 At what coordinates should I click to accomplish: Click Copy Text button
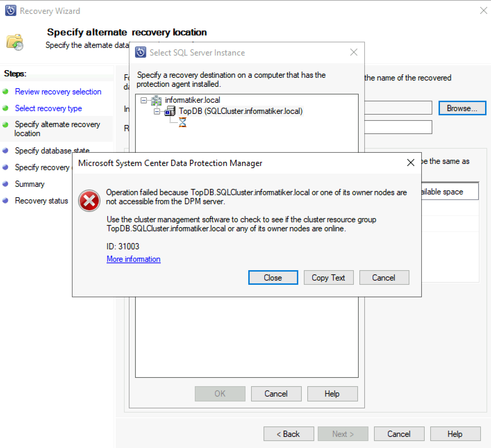[328, 277]
